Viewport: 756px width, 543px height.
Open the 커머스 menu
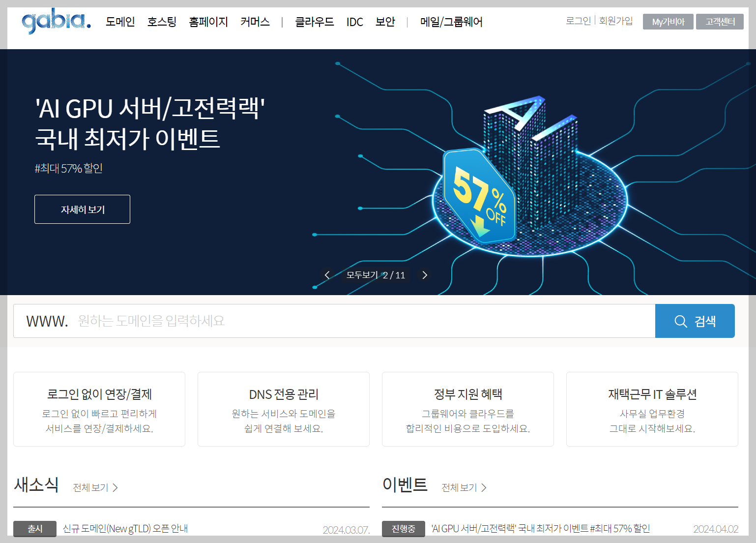[255, 22]
